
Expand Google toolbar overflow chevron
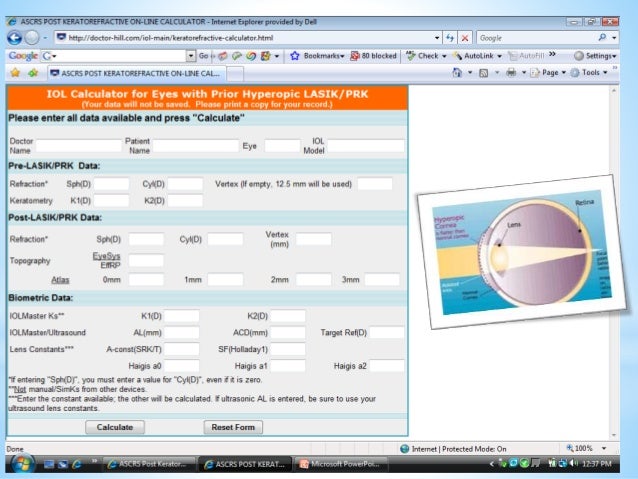[x=552, y=54]
